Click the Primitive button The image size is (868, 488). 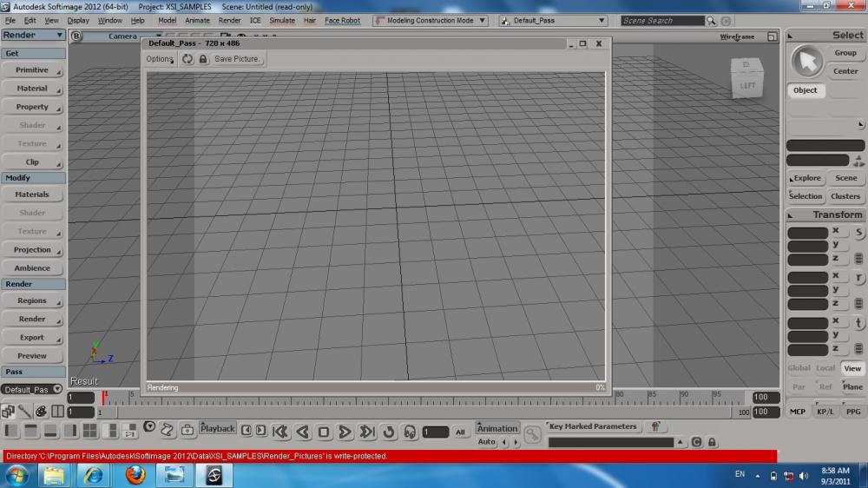pos(32,70)
